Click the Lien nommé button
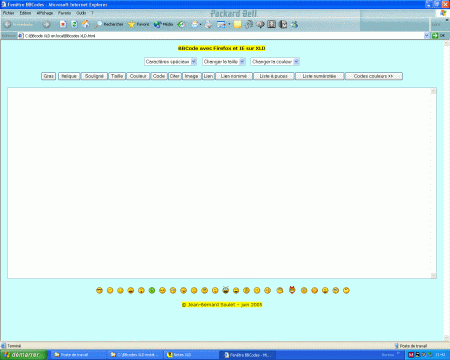 tap(234, 76)
